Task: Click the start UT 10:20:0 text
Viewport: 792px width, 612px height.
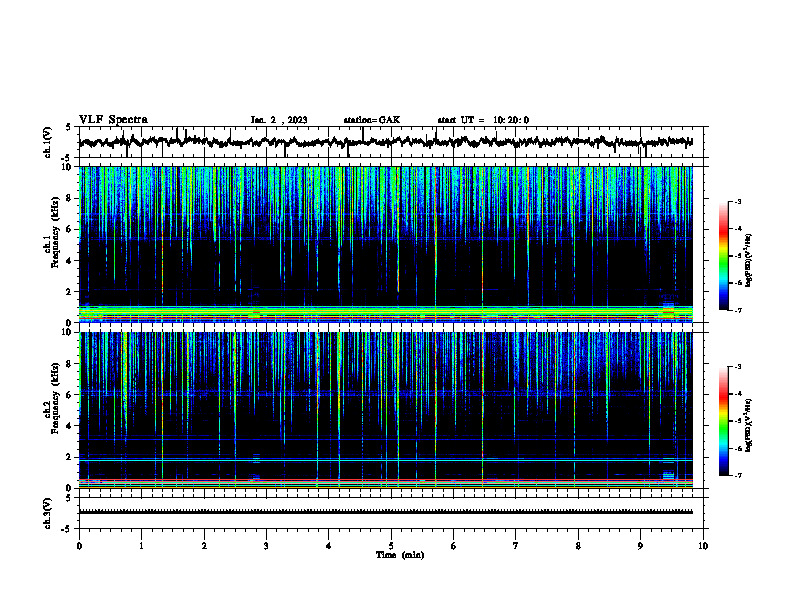Action: 483,120
